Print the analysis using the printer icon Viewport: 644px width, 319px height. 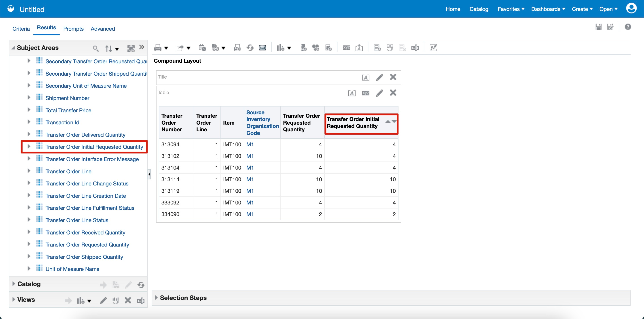[158, 48]
